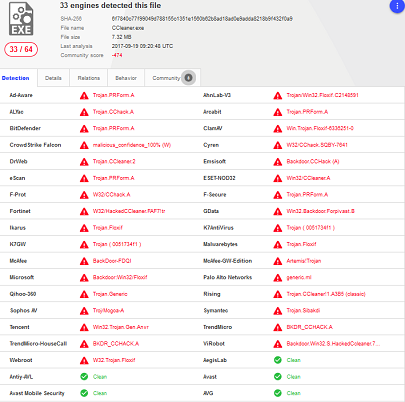Click the warning icon for Ikarus

point(84,228)
